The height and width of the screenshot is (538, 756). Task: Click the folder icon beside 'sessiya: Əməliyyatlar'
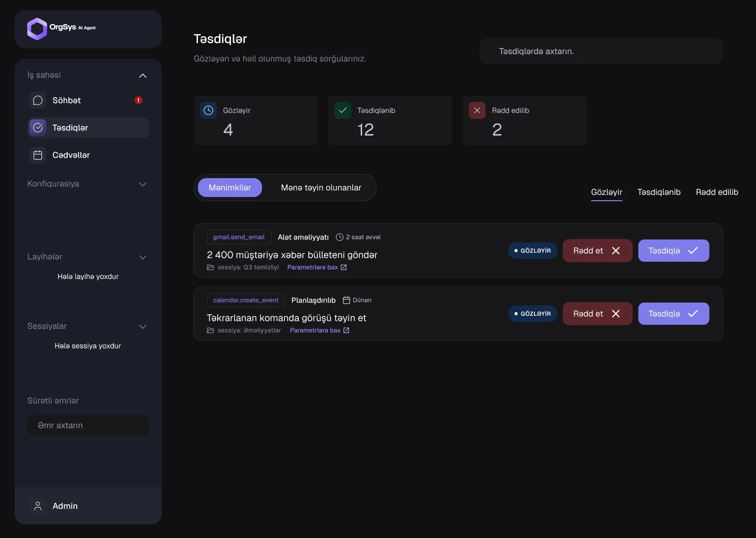click(211, 330)
